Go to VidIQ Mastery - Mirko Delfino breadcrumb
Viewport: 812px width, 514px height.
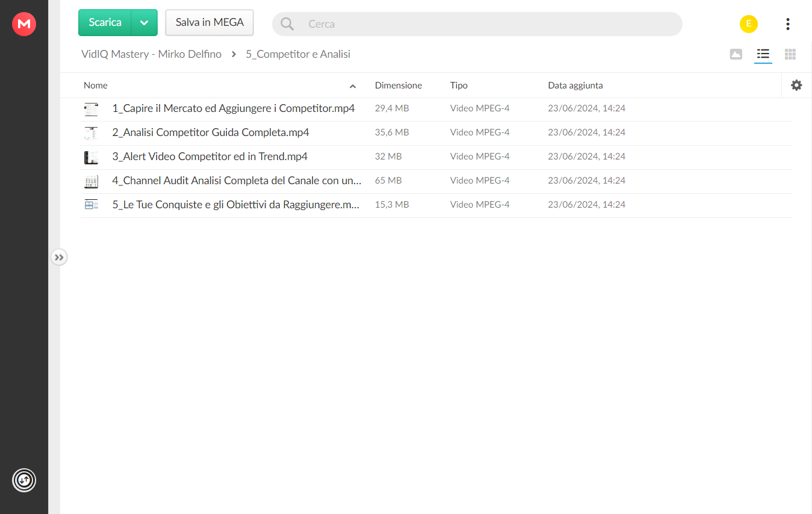click(151, 54)
